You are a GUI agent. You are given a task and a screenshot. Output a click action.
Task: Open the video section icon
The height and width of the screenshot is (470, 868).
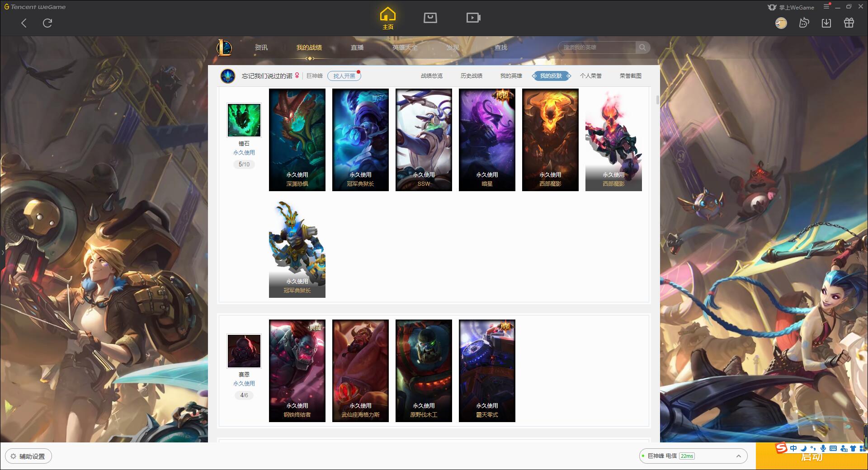coord(473,18)
